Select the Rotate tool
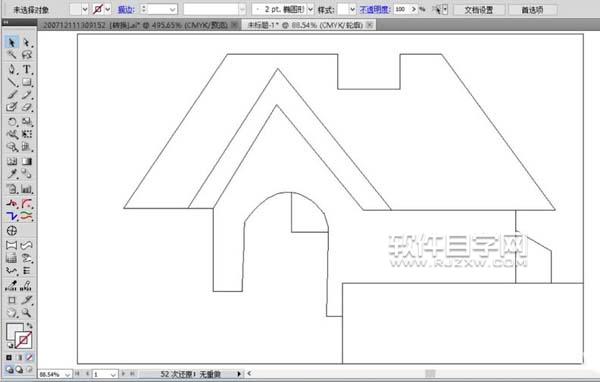 (x=12, y=122)
